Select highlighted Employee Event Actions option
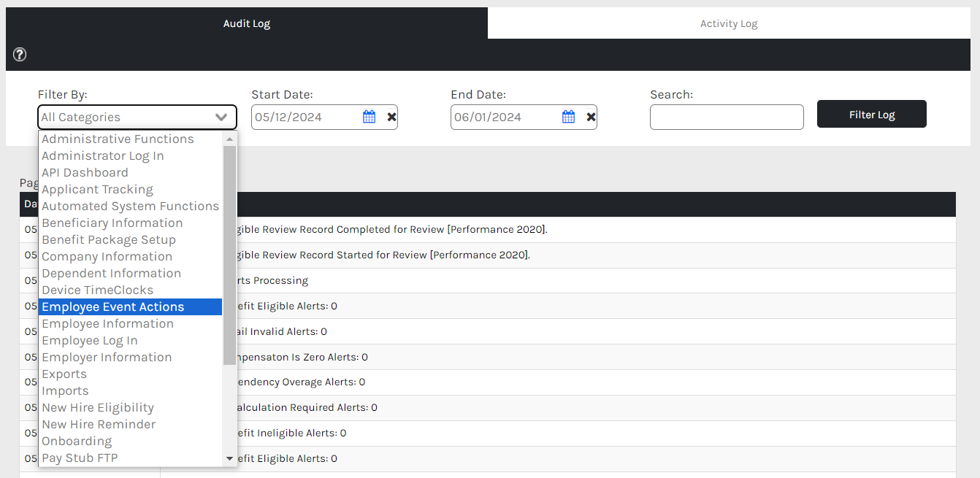Viewport: 980px width, 478px height. pyautogui.click(x=131, y=307)
